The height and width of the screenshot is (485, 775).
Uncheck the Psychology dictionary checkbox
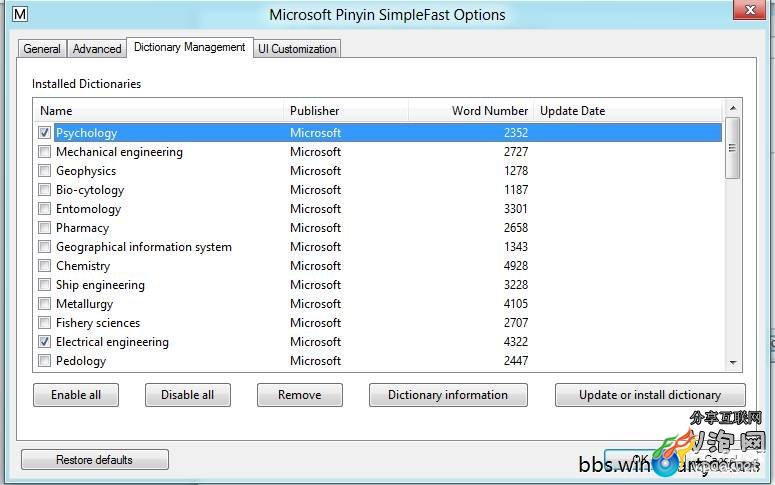pos(44,132)
